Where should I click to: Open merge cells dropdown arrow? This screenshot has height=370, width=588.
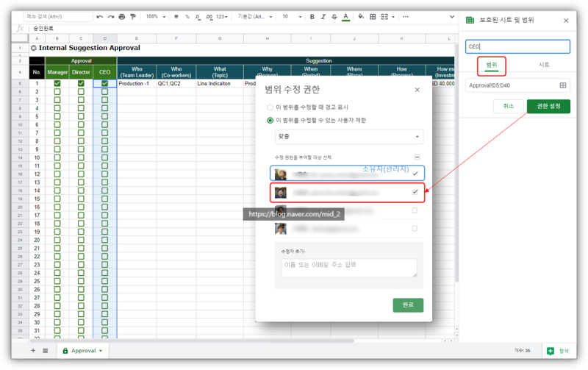click(393, 16)
